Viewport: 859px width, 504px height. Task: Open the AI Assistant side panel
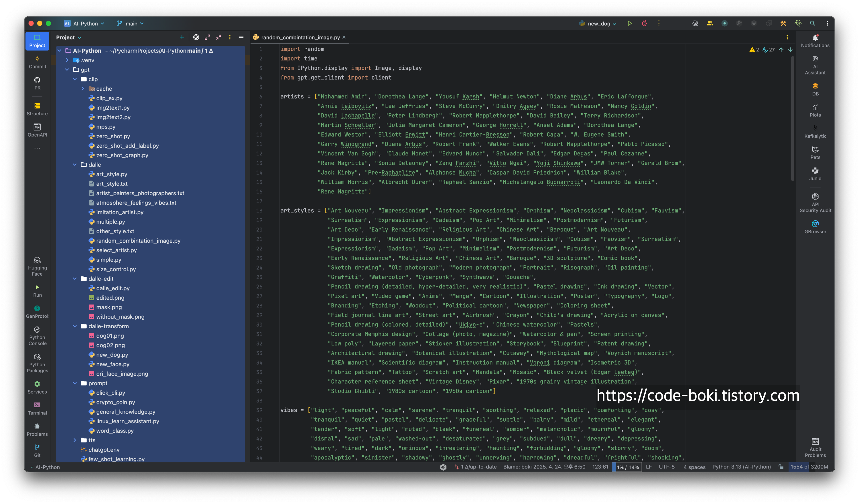[x=815, y=65]
